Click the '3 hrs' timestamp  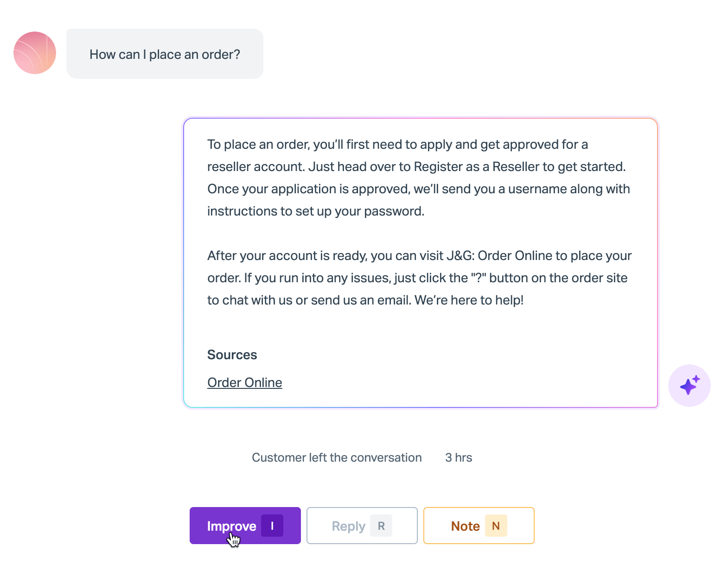click(459, 457)
